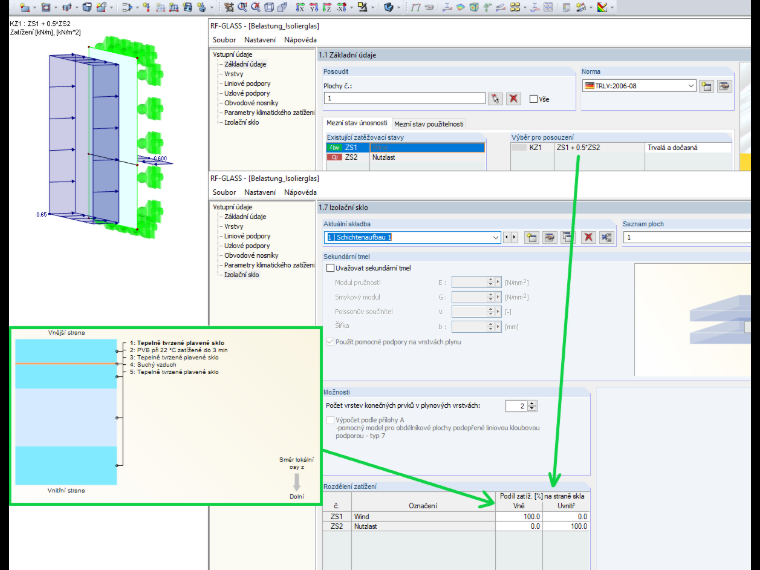Open dropdown arrow beside the blue shield icon
The height and width of the screenshot is (570, 760).
point(399,8)
